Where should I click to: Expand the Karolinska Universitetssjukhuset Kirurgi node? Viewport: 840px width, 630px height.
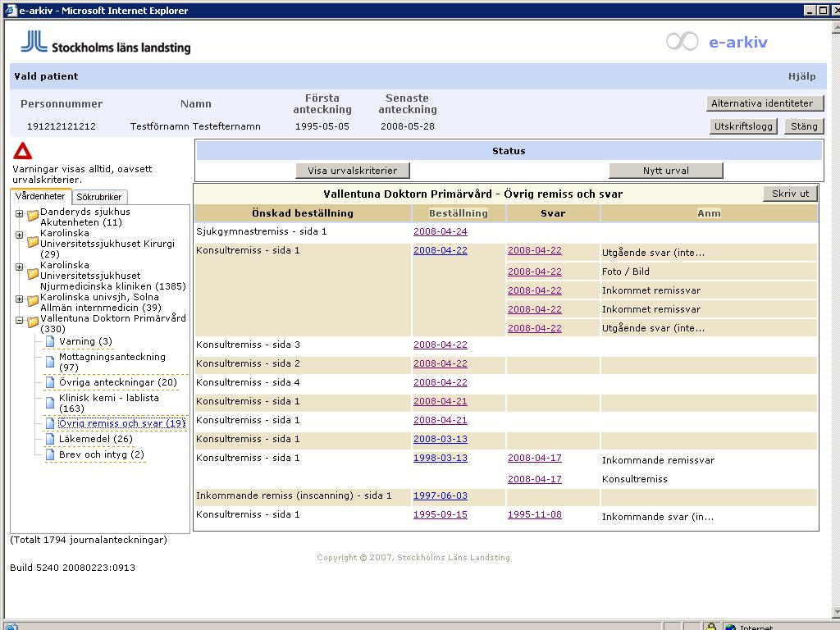tap(20, 235)
